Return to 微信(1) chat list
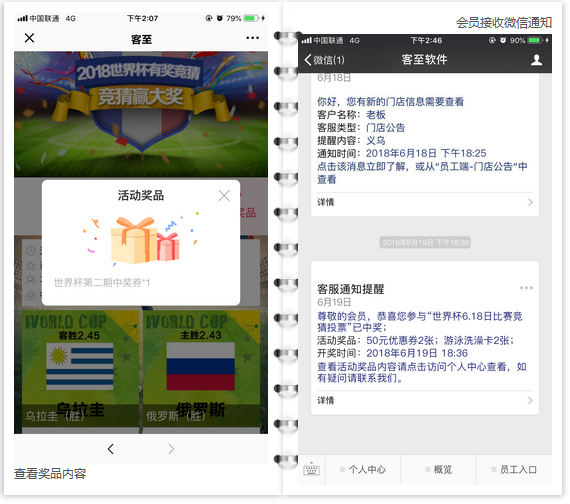Screen dimensions: 570x504 325,60
